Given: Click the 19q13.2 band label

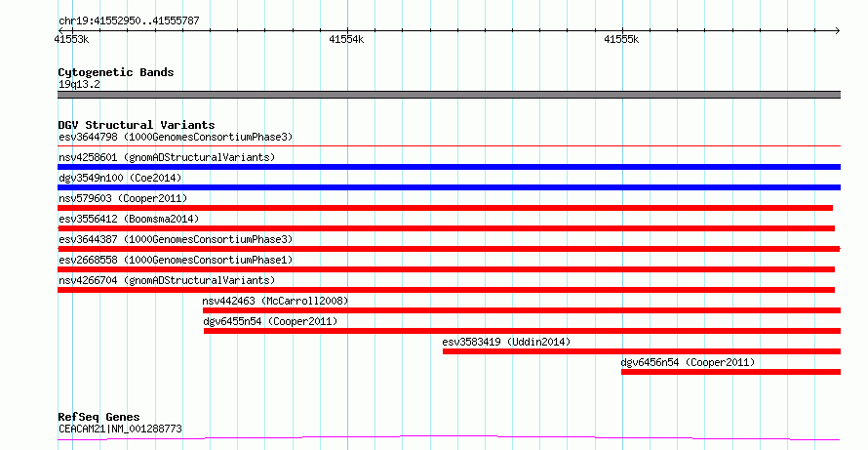Looking at the screenshot, I should (x=79, y=85).
